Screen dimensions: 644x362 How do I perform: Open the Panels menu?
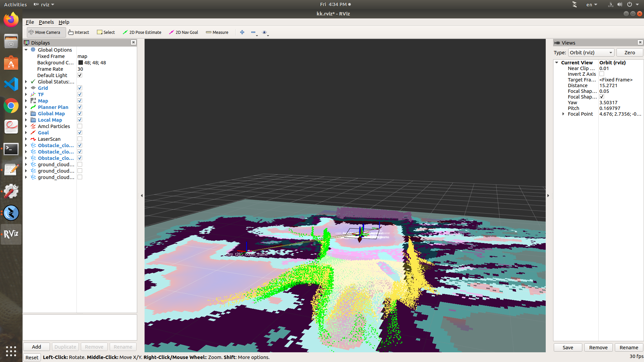point(46,22)
